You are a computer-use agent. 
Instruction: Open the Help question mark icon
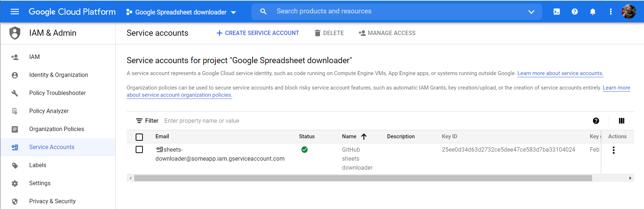pyautogui.click(x=575, y=12)
